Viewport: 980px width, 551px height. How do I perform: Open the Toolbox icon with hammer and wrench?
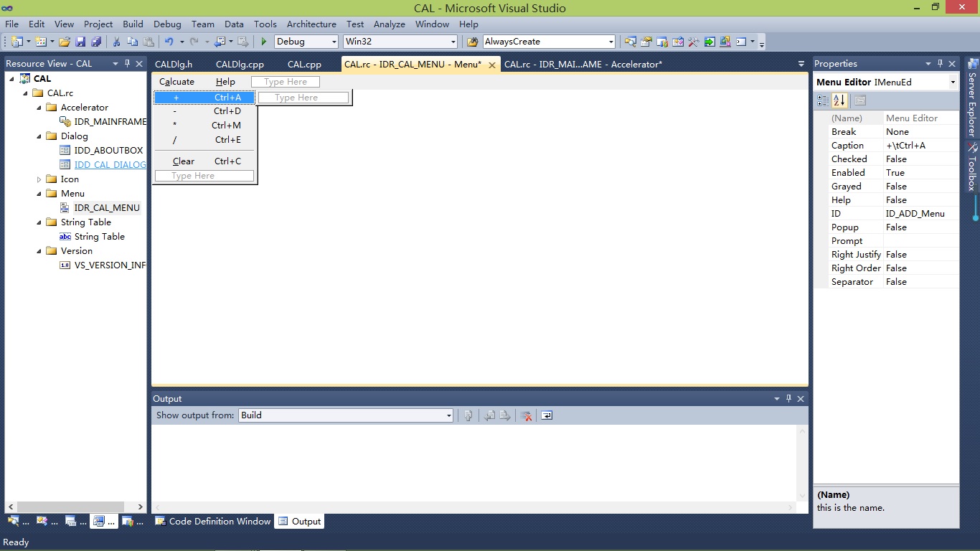[x=694, y=42]
